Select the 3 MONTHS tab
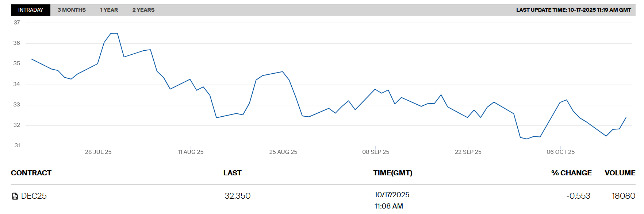Image resolution: width=644 pixels, height=214 pixels. (72, 10)
